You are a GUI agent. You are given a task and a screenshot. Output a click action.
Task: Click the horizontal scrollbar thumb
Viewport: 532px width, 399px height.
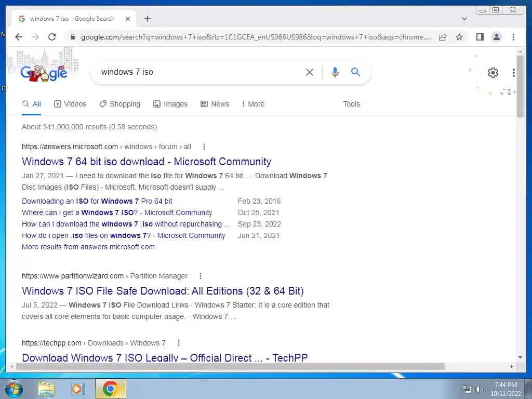pyautogui.click(x=230, y=366)
